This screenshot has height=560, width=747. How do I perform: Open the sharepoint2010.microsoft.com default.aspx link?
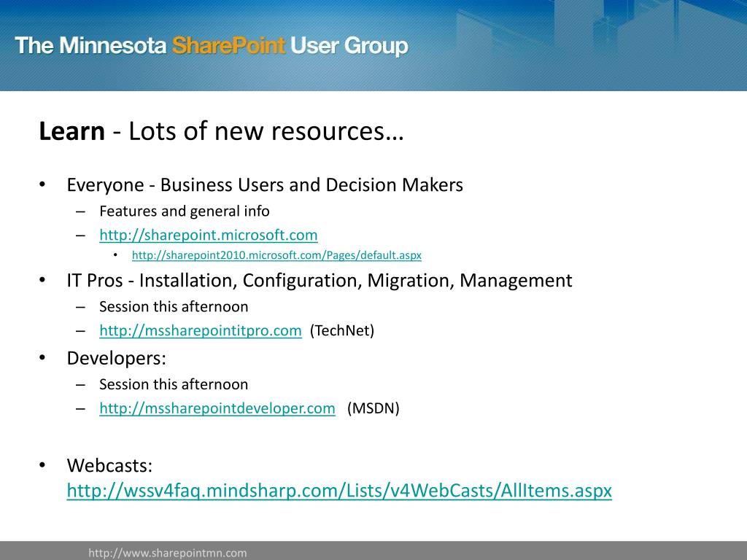coord(276,255)
